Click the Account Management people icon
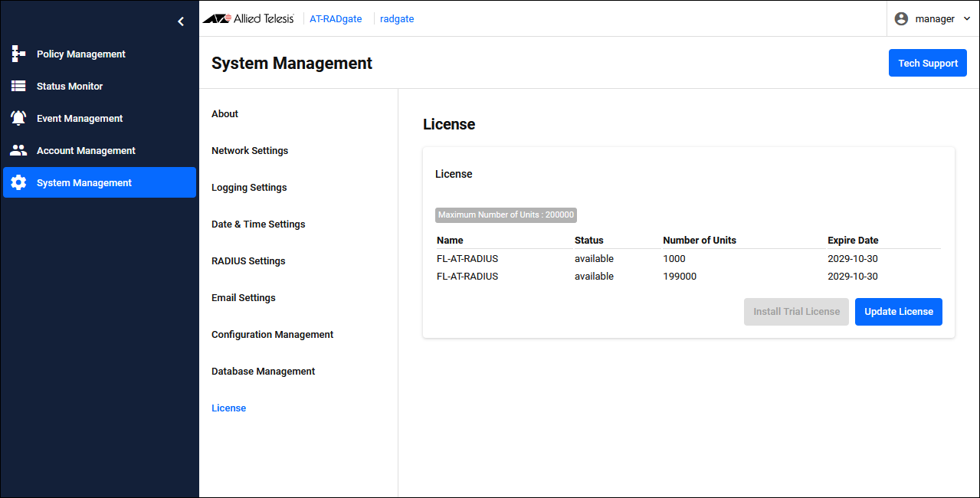 click(18, 151)
